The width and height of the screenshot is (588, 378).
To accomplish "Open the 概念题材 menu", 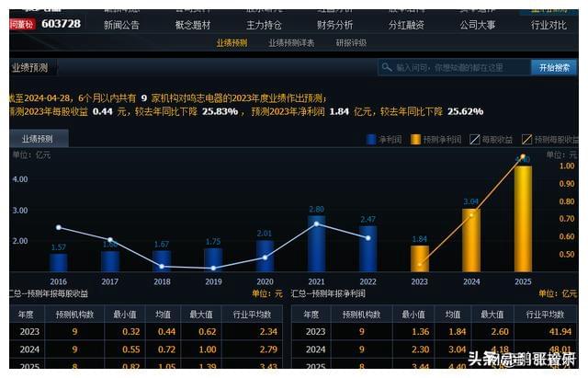I will click(193, 25).
